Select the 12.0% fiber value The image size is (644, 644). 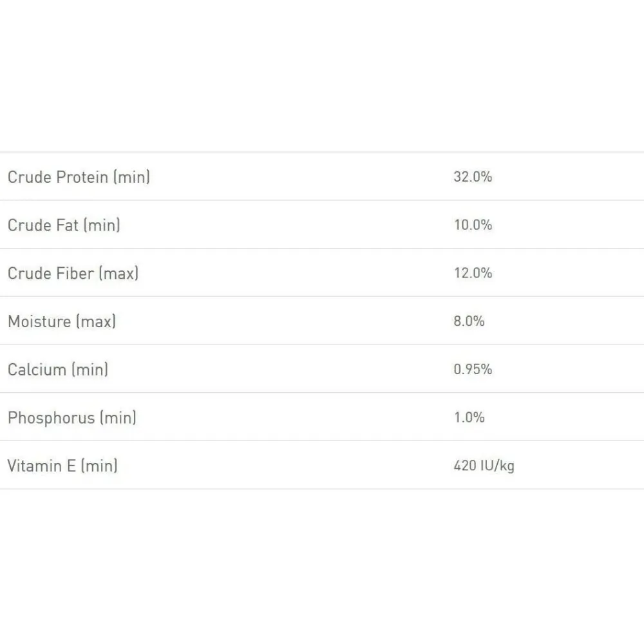473,272
